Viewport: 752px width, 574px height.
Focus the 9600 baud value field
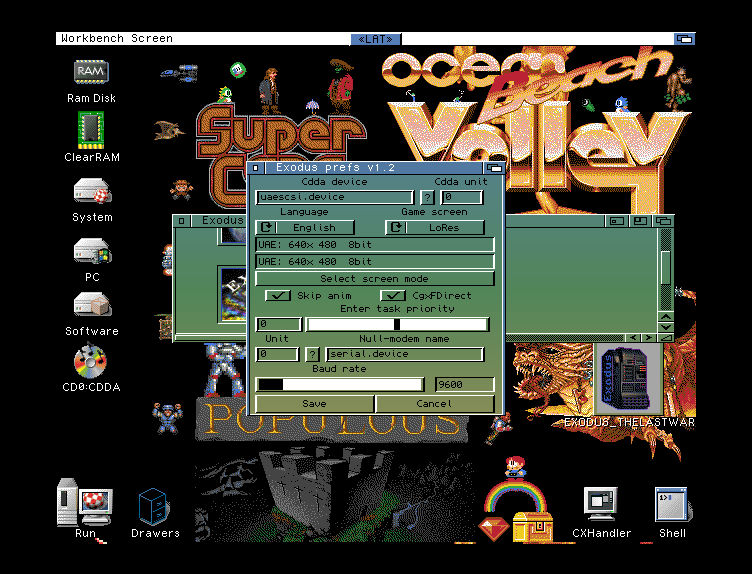tap(464, 385)
